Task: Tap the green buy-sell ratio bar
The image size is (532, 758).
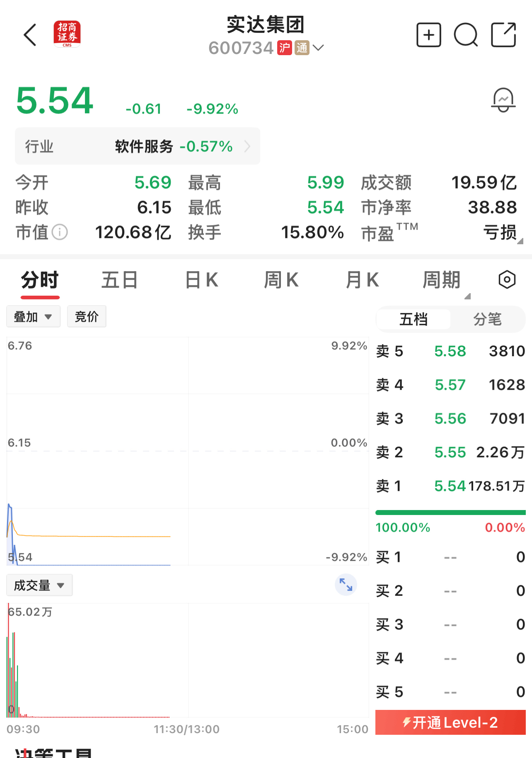Action: point(450,513)
